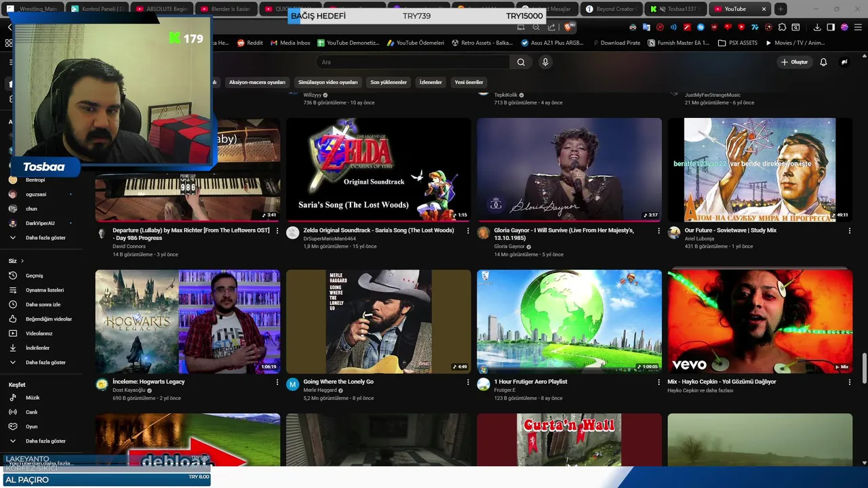Open more options for Departure (Lullaby) video
The width and height of the screenshot is (868, 488).
click(277, 230)
